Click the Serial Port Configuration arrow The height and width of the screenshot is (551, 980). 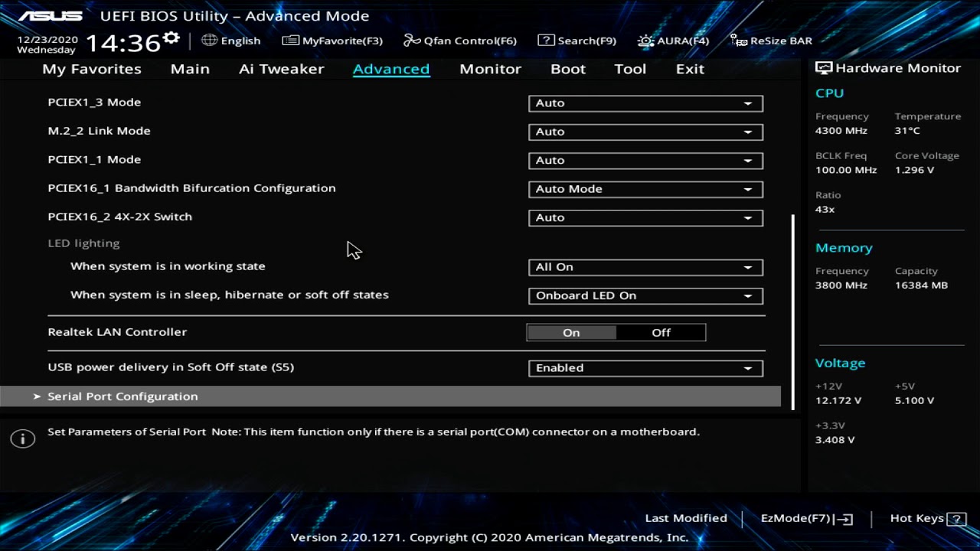pyautogui.click(x=37, y=396)
